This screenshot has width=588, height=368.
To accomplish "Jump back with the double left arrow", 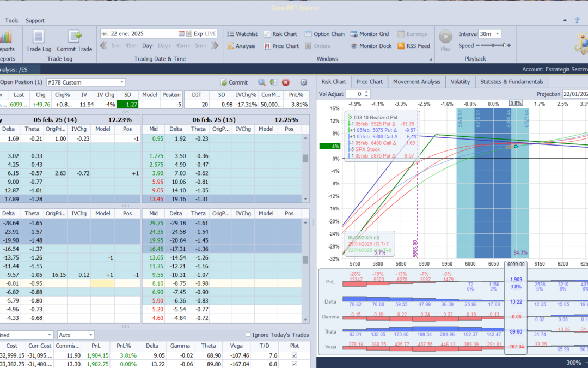I will [104, 46].
